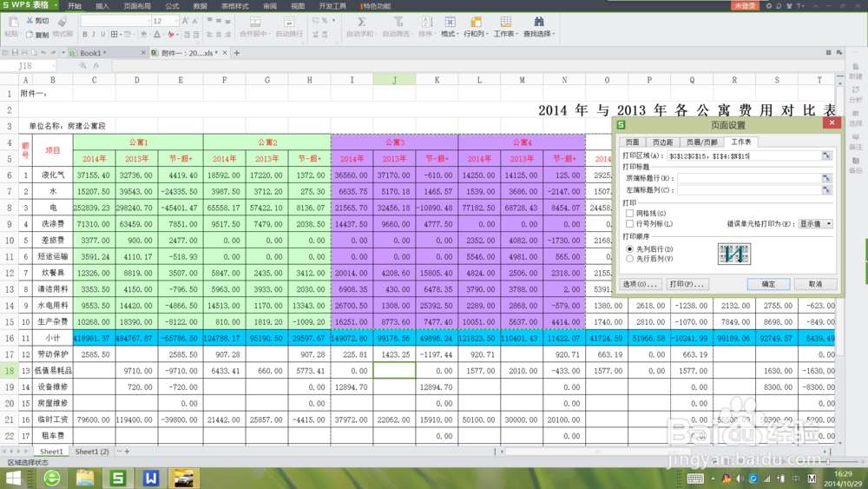The height and width of the screenshot is (489, 868).
Task: Click the 选项(O)... button
Action: point(641,284)
